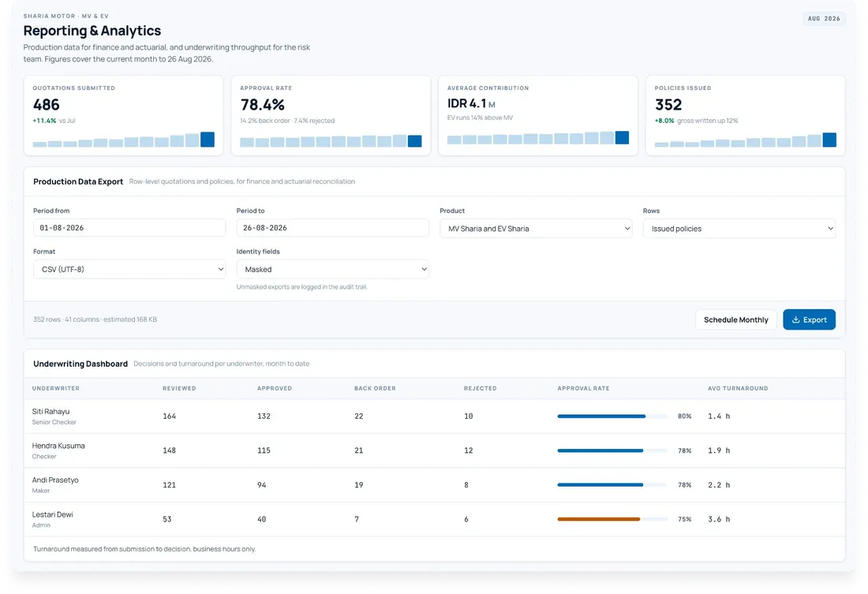Click the Average Contribution value IDR 4.1 M
868x594 pixels.
pos(471,103)
